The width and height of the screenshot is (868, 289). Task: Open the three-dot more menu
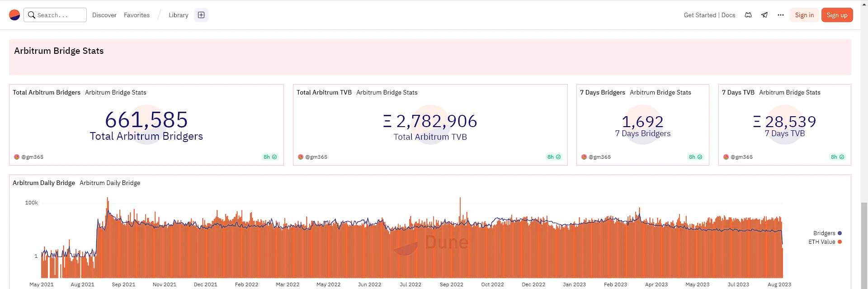tap(781, 15)
